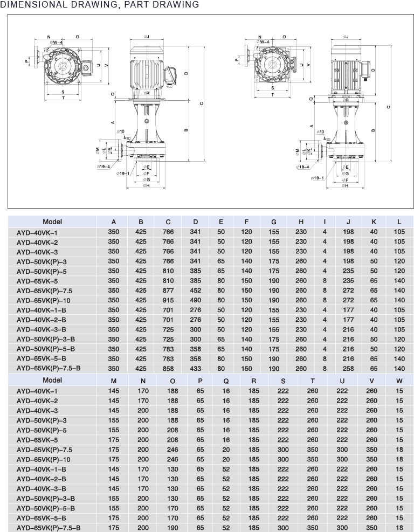Select D value 452 in upper table
This screenshot has width=414, height=532.
point(196,291)
